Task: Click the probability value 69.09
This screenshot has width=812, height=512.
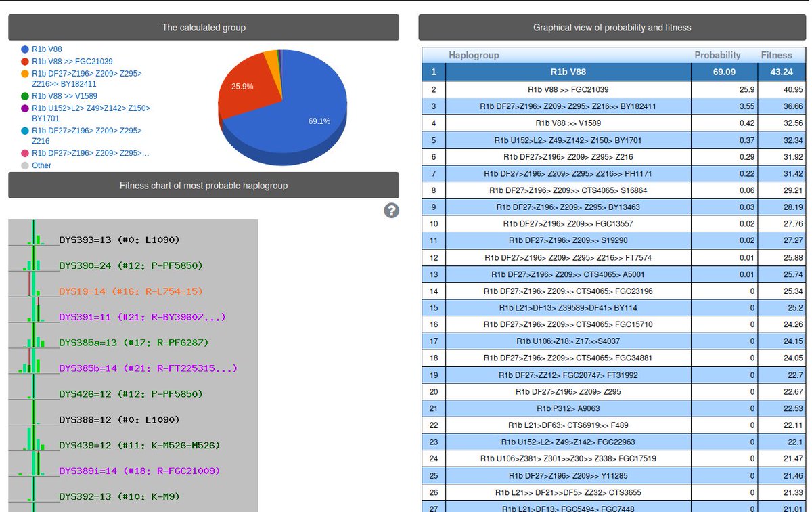Action: [x=724, y=72]
